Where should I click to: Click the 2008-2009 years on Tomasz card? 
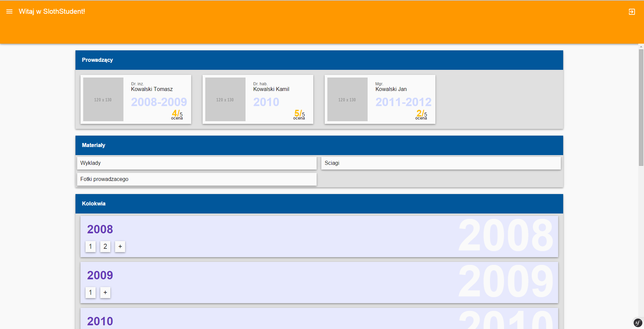pyautogui.click(x=159, y=102)
